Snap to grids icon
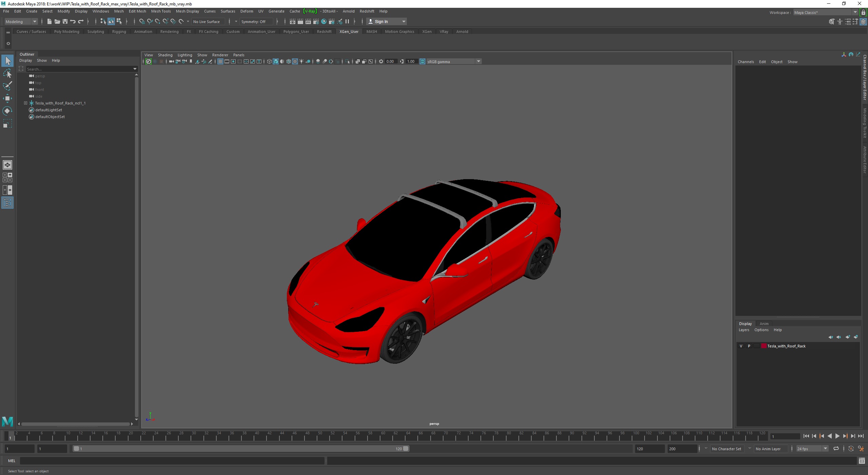The height and width of the screenshot is (475, 868). (x=142, y=21)
